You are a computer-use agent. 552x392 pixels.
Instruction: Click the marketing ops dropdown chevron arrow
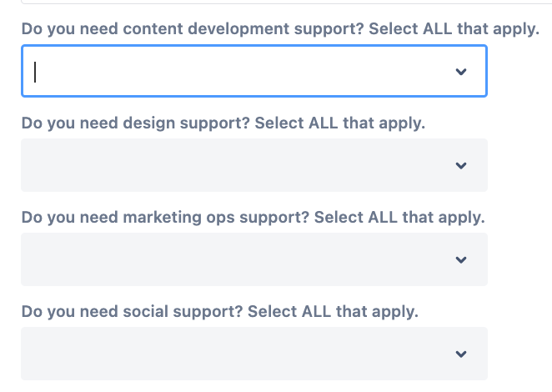pos(461,260)
